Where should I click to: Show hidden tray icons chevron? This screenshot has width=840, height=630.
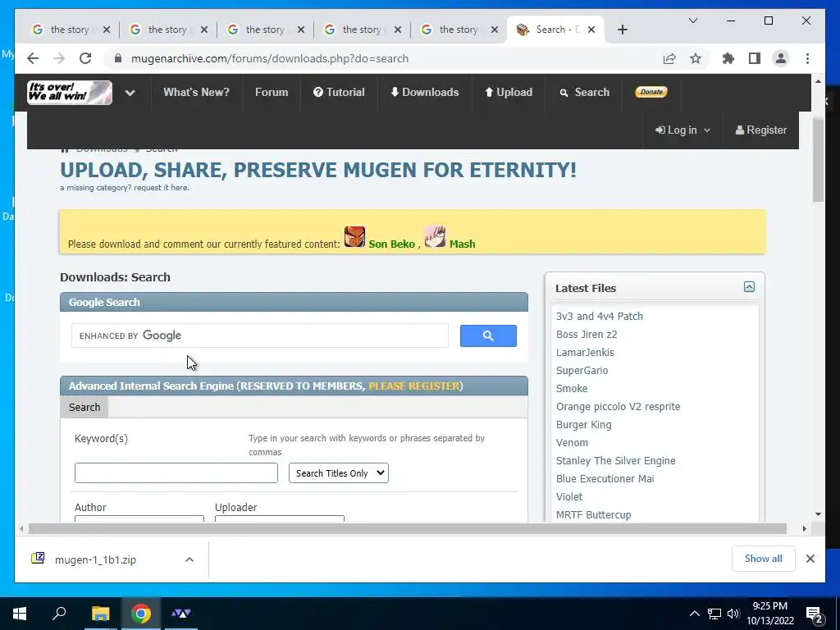[694, 614]
